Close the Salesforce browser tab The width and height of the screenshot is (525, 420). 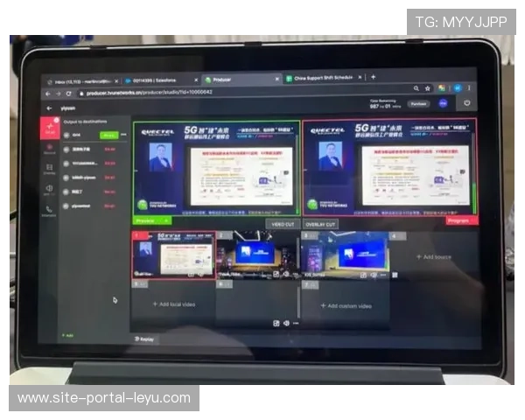196,80
